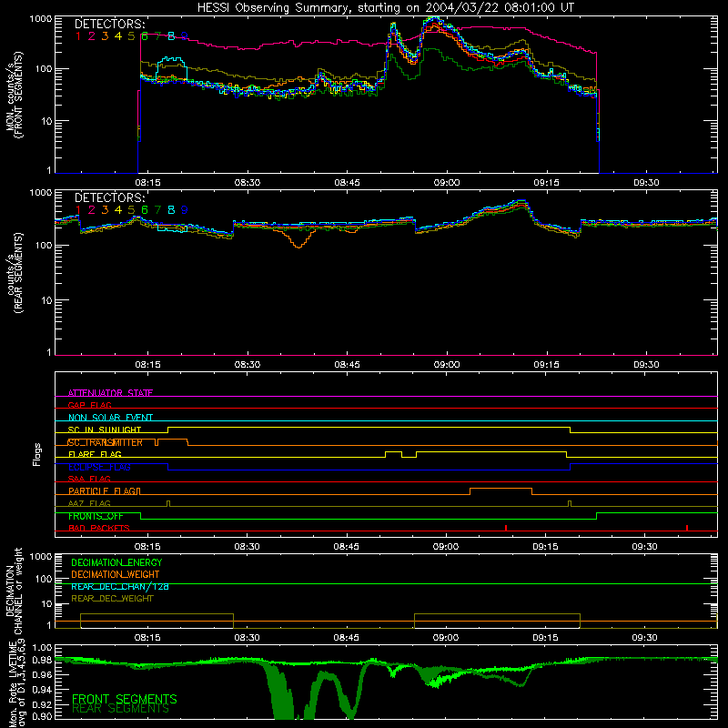Click the REAR_DEC_WEIGHT legend label

coord(112,599)
